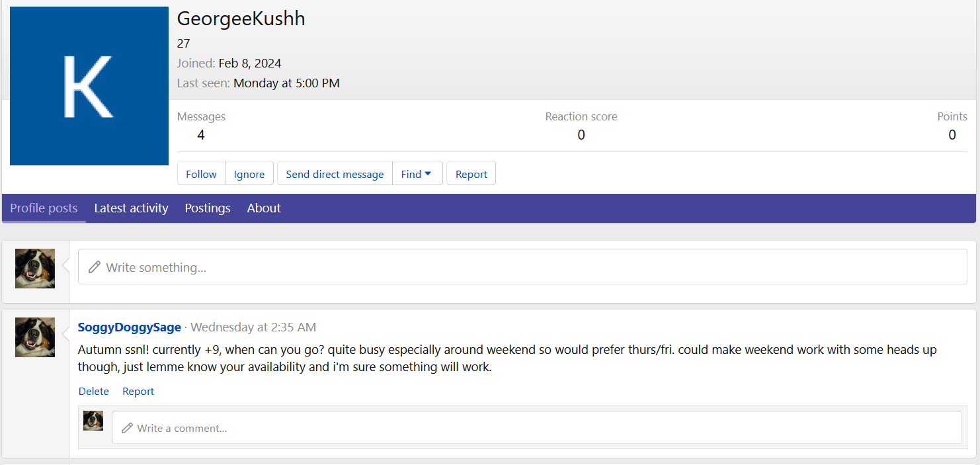Follow the user GeorgeeKushh

pos(201,174)
